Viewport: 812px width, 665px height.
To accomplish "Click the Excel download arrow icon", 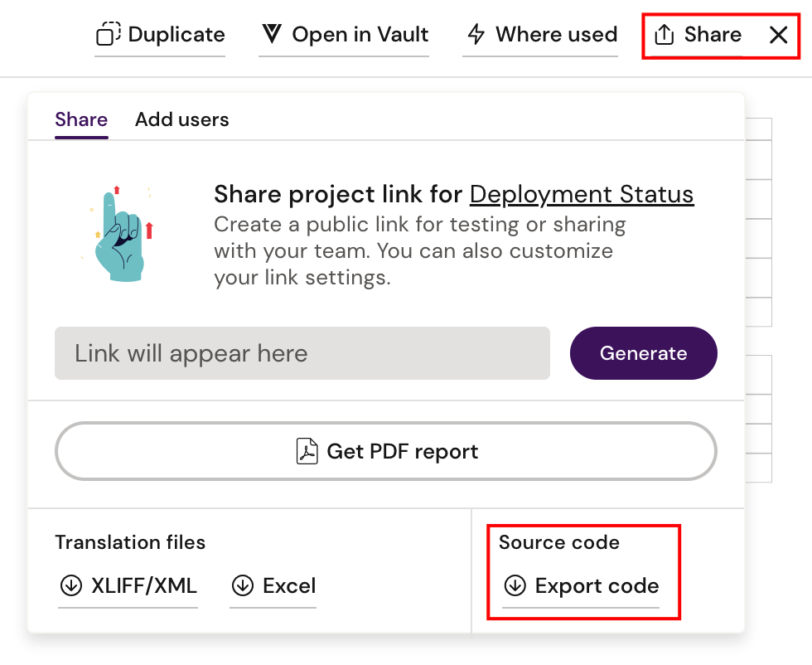I will click(x=243, y=585).
